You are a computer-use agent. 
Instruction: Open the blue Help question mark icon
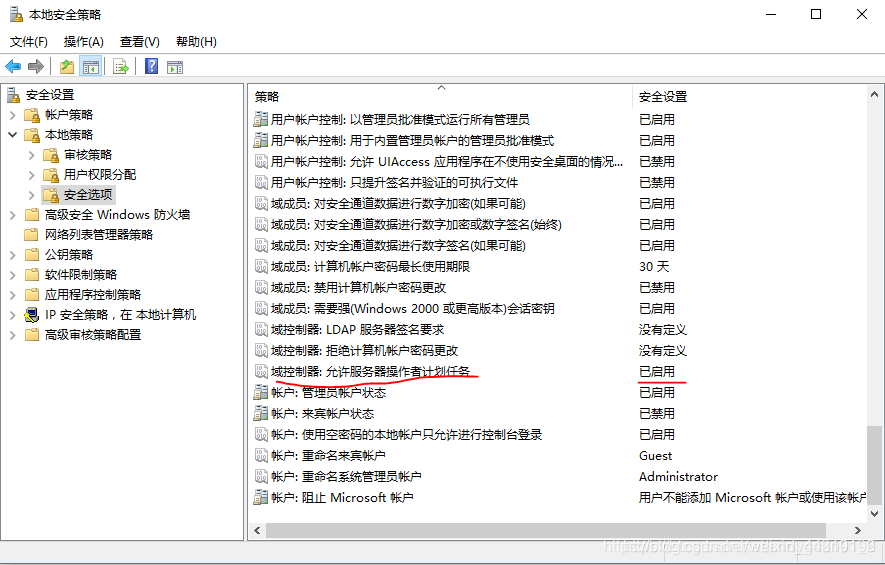(x=151, y=66)
